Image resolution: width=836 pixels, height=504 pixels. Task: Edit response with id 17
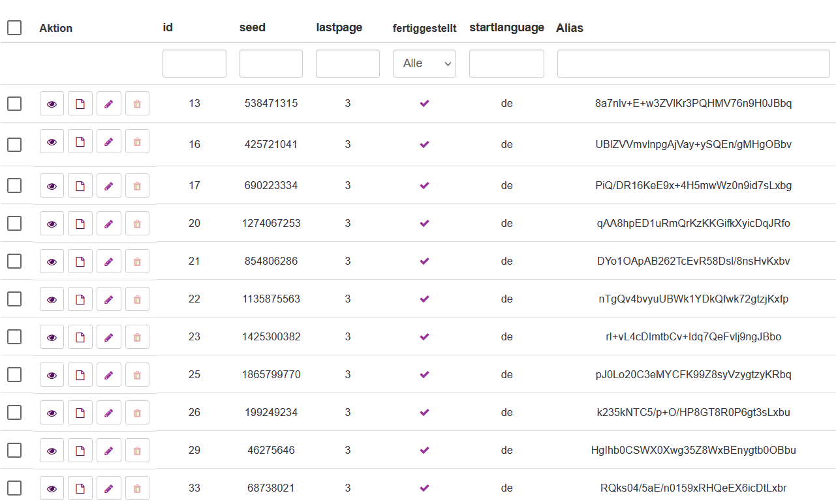pyautogui.click(x=109, y=186)
